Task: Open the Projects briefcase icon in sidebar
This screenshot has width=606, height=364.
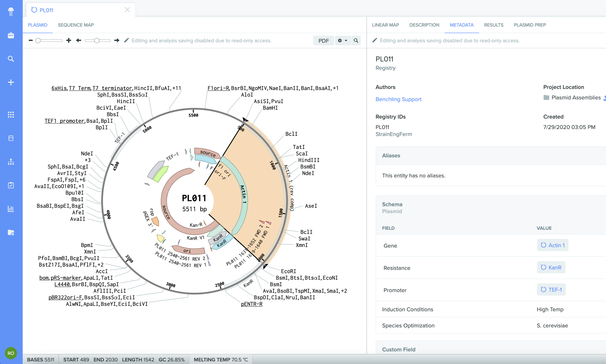Action: tap(11, 35)
